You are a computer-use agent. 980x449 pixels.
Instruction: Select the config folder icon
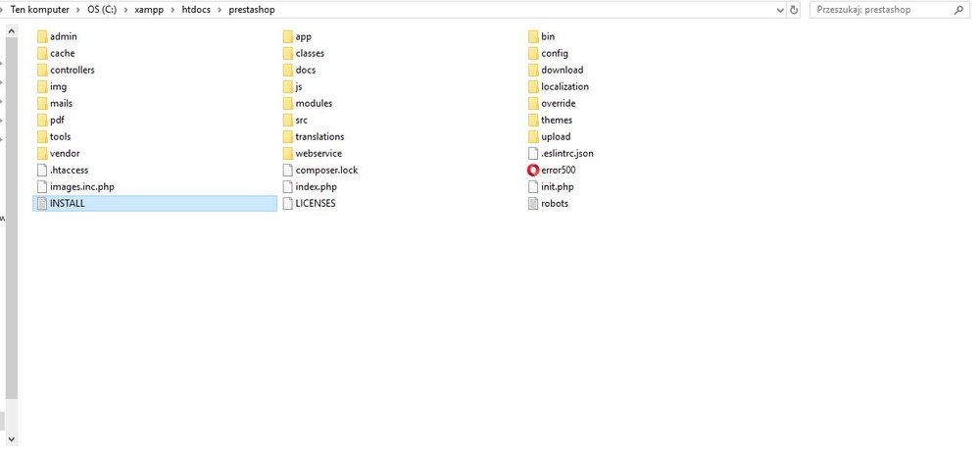(x=533, y=53)
